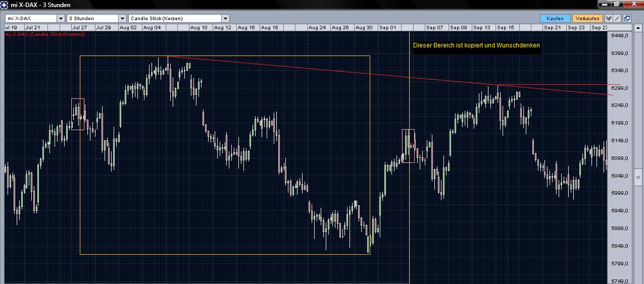Click the 6049,0 price label
Viewport: 644px width, 284px height.
point(619,176)
